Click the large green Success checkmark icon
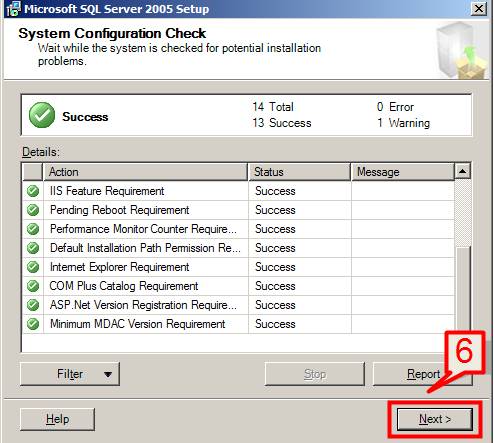The width and height of the screenshot is (494, 443). pos(42,115)
